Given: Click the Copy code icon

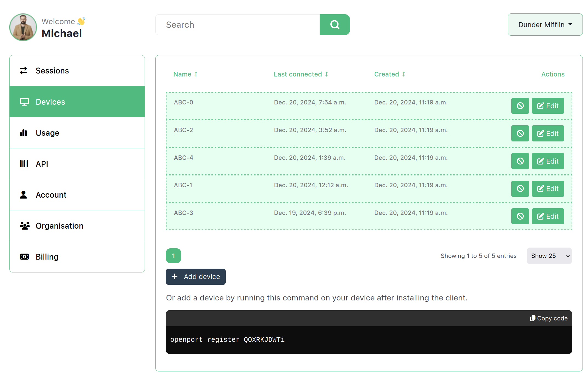Looking at the screenshot, I should tap(532, 318).
